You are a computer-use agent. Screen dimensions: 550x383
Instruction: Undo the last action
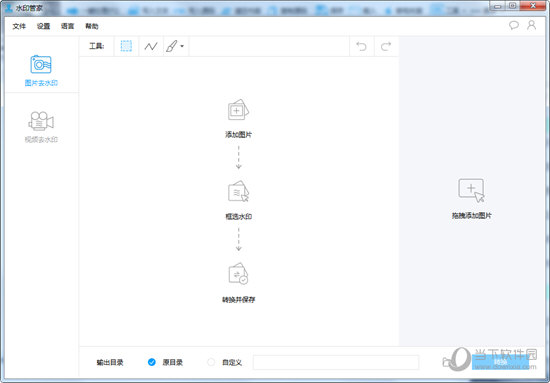tap(362, 46)
